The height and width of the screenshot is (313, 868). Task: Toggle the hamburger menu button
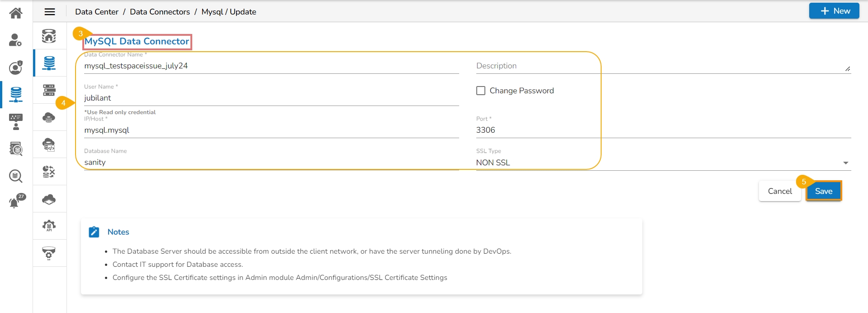[x=50, y=12]
